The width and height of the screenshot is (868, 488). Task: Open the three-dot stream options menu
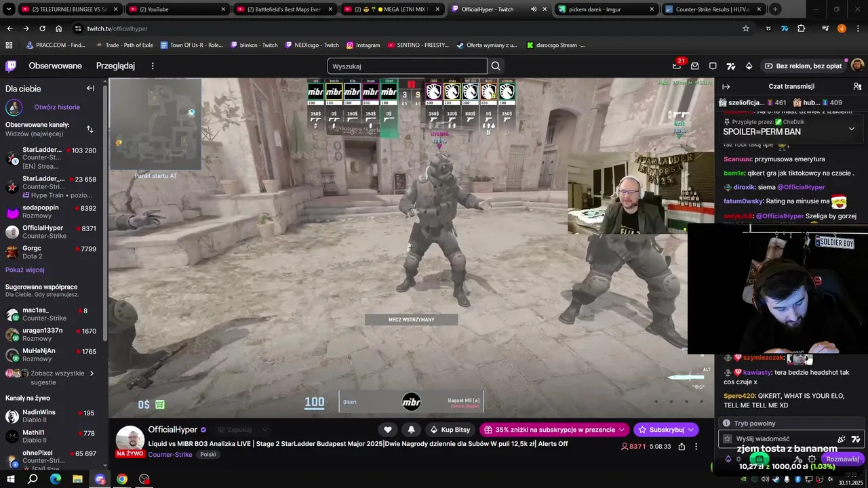click(x=696, y=447)
